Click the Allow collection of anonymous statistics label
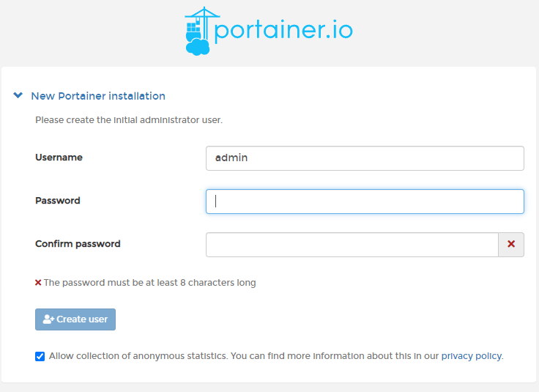Screen dimensions: 539x392 pyautogui.click(x=138, y=356)
